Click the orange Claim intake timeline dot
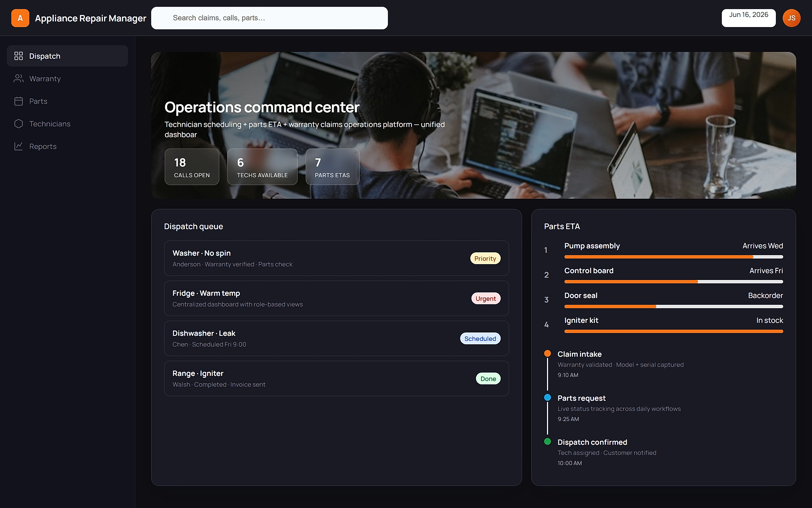This screenshot has height=508, width=812. point(547,353)
